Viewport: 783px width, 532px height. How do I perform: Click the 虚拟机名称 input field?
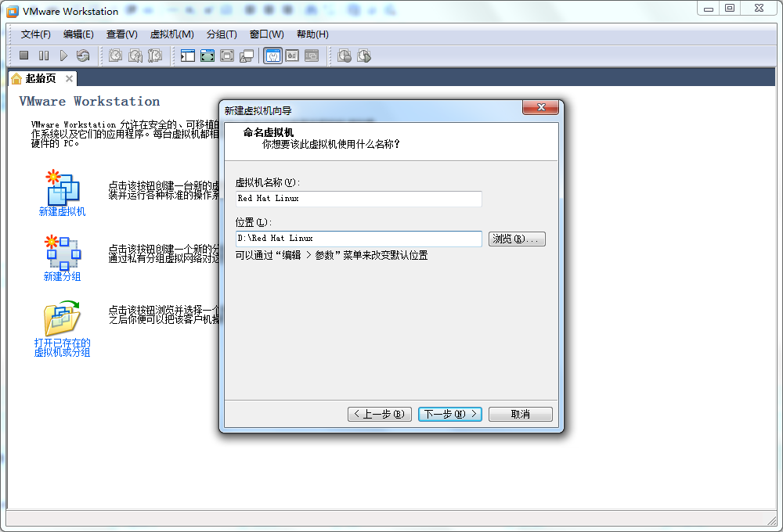[359, 199]
